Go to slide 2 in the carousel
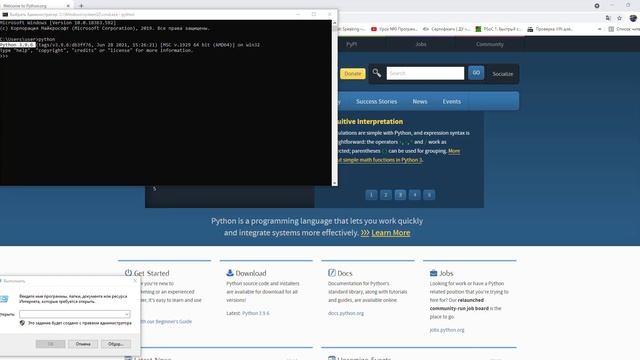This screenshot has height=360, width=640. 385,195
